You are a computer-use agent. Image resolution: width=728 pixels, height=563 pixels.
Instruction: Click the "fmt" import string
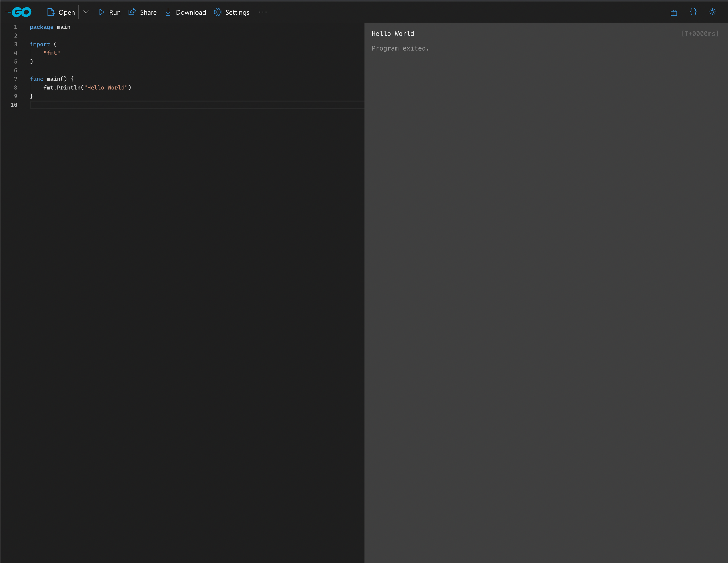pyautogui.click(x=52, y=53)
